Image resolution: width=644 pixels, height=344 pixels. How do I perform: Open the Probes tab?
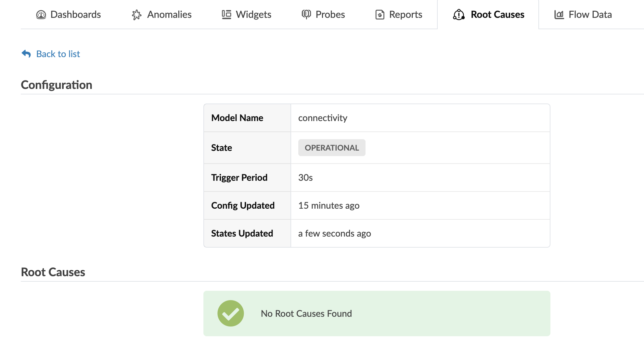click(330, 15)
